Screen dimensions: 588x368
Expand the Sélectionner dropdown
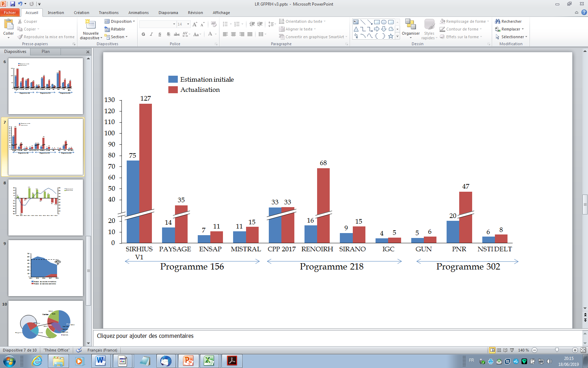pos(513,37)
